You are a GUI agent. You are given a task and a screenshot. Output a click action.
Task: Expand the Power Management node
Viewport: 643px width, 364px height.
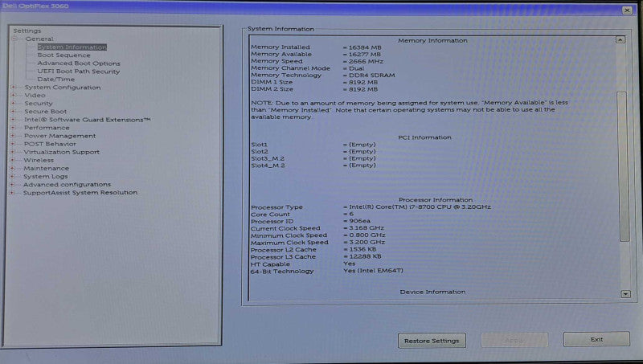click(x=13, y=136)
